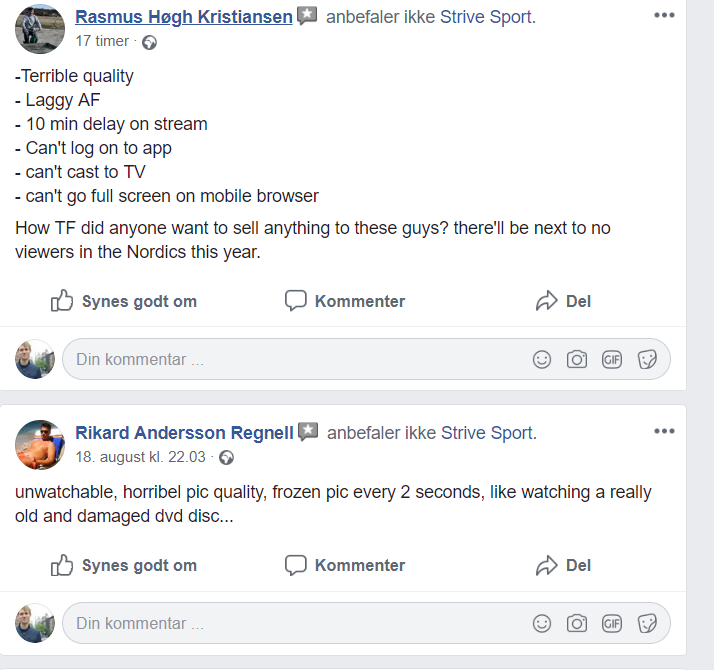Add GIF to comment on Rikard's post
Screen dimensions: 714x670
point(612,623)
